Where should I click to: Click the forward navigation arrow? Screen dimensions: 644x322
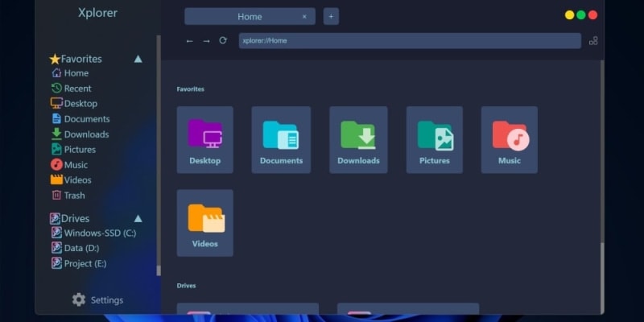pyautogui.click(x=206, y=41)
